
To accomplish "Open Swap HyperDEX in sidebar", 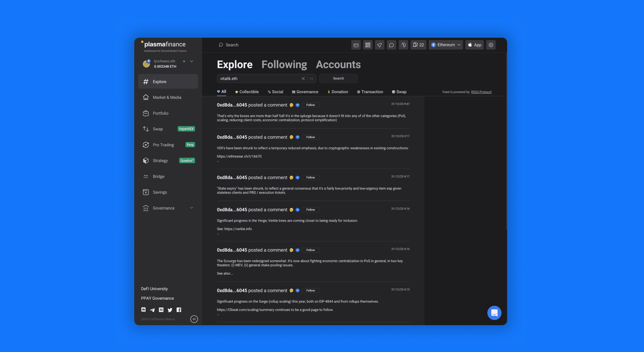I will click(168, 129).
